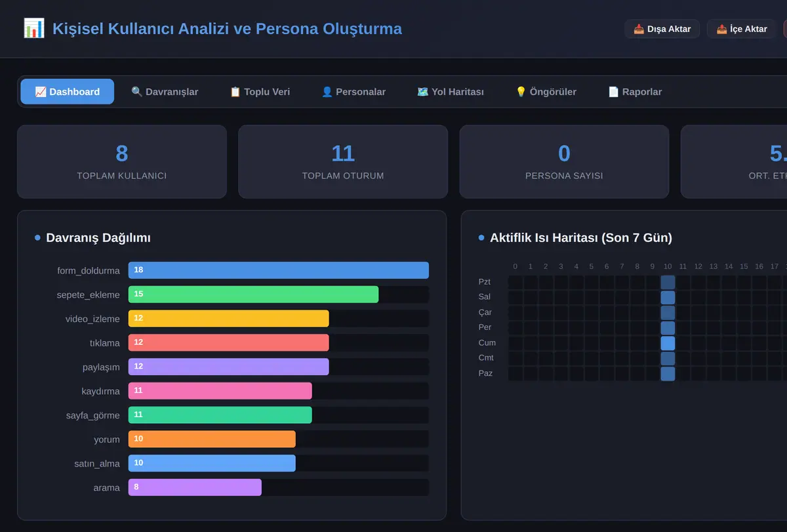Screen dimensions: 787x532
Task: Switch to the Davranışlar tab
Action: coord(165,92)
